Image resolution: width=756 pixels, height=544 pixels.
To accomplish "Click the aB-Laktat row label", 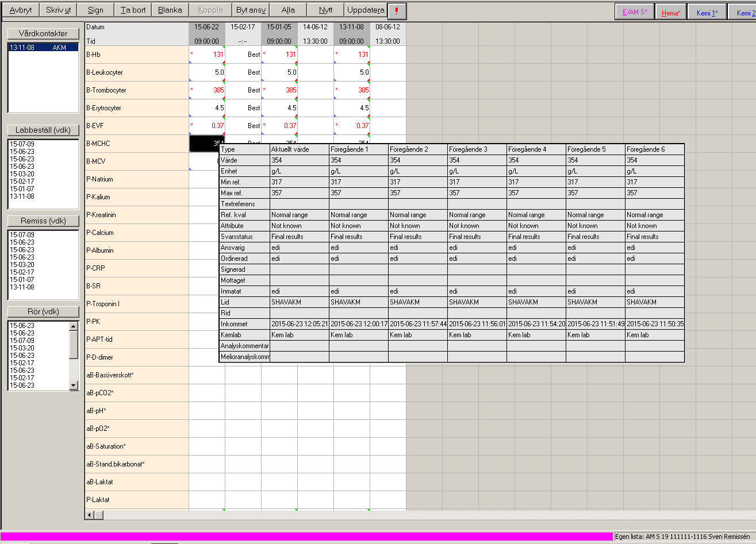I will coord(137,482).
